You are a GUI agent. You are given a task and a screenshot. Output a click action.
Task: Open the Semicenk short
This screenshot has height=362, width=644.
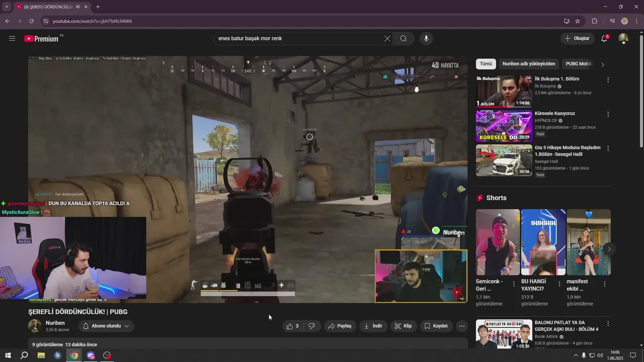pos(498,242)
